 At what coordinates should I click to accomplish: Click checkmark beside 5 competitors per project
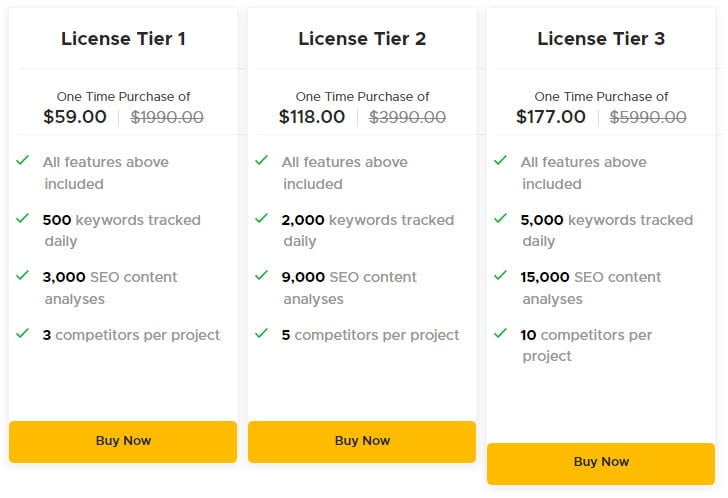click(261, 333)
